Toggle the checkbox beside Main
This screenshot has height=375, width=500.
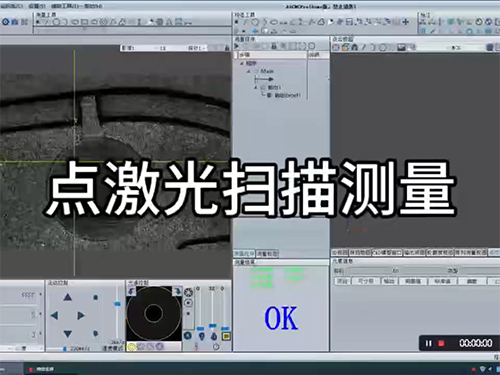(256, 71)
